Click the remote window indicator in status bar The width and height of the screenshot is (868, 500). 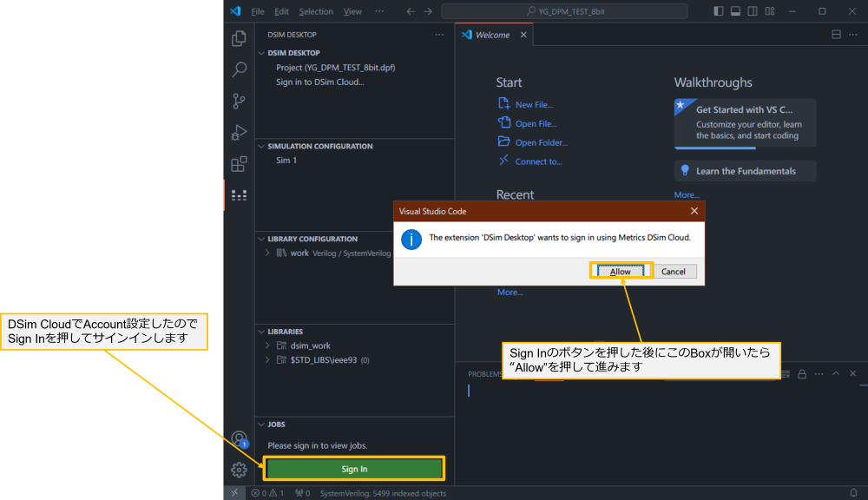pyautogui.click(x=234, y=493)
